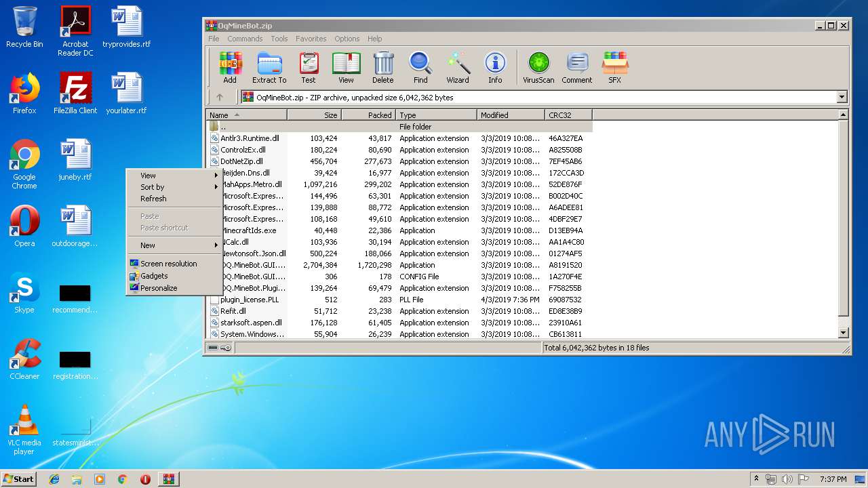This screenshot has height=488, width=868.
Task: Choose Personalize from context menu
Action: (175, 288)
